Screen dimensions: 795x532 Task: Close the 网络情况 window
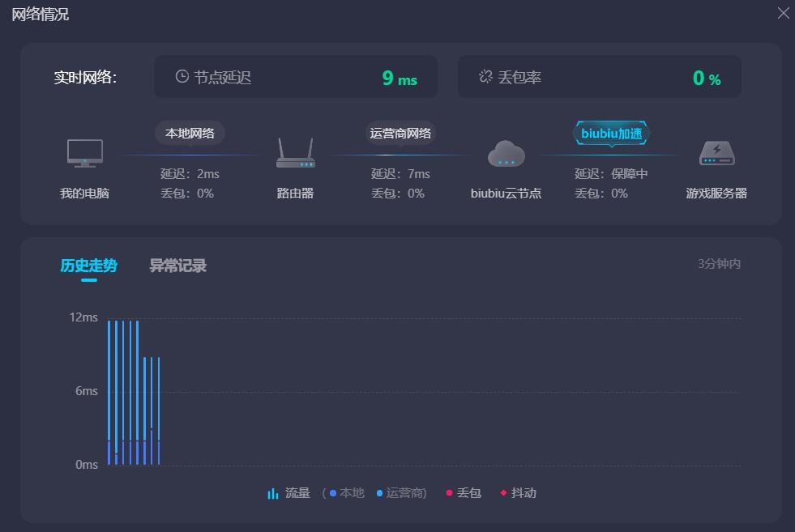783,13
